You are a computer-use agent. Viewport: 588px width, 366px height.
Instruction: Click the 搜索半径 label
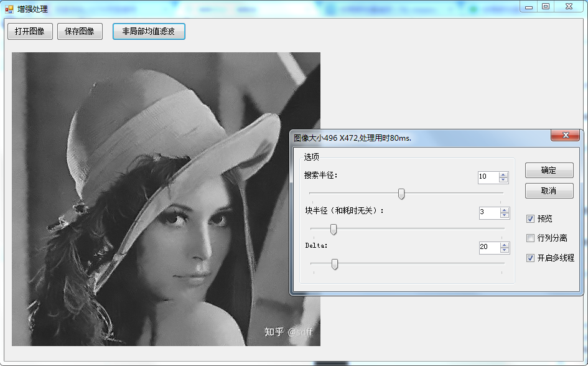tap(321, 175)
